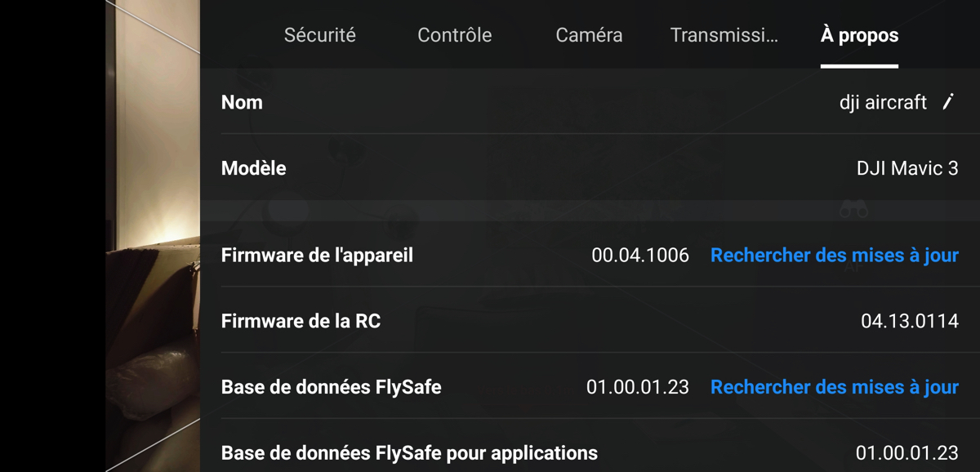Tap the Base de données FlySafe label
Viewport: 980px width, 472px height.
pyautogui.click(x=331, y=387)
